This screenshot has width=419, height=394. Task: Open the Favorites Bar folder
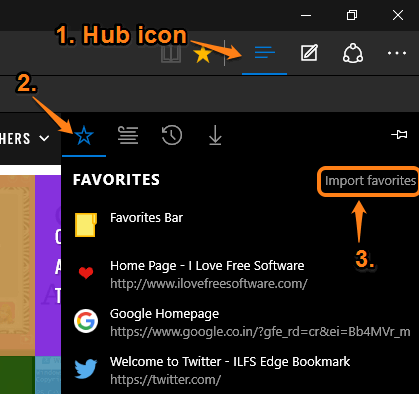click(x=240, y=225)
